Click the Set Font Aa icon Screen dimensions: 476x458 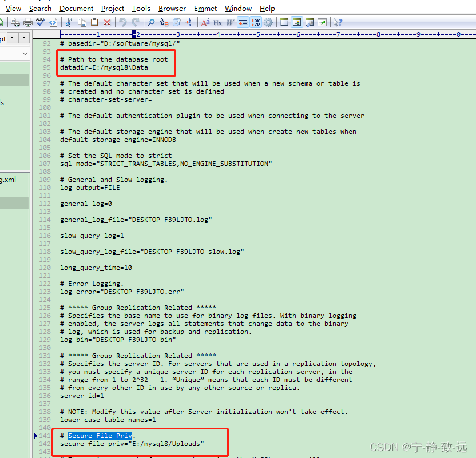pyautogui.click(x=205, y=22)
